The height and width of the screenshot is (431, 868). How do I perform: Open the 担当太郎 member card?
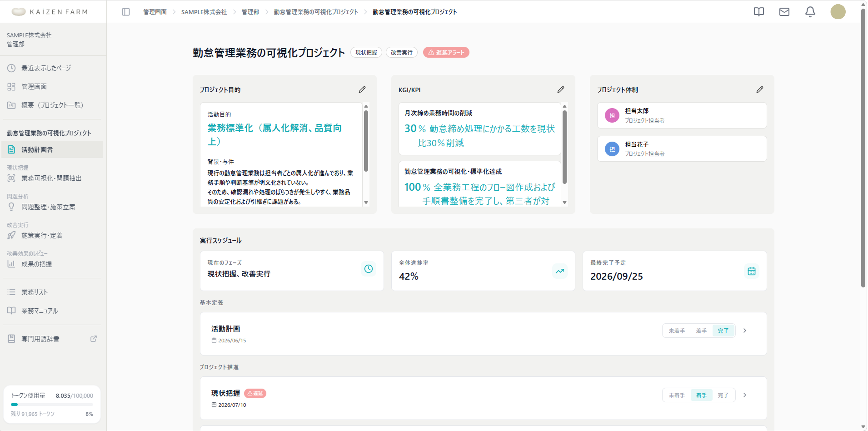(682, 115)
